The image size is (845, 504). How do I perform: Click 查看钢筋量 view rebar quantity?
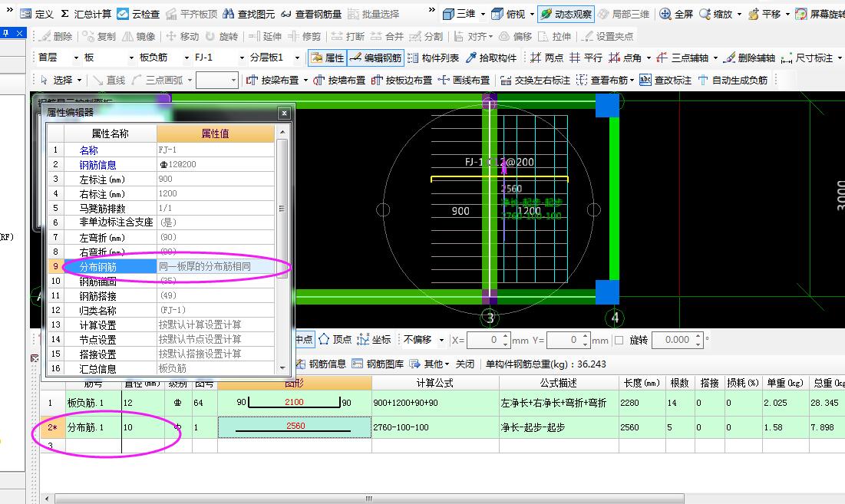click(311, 14)
